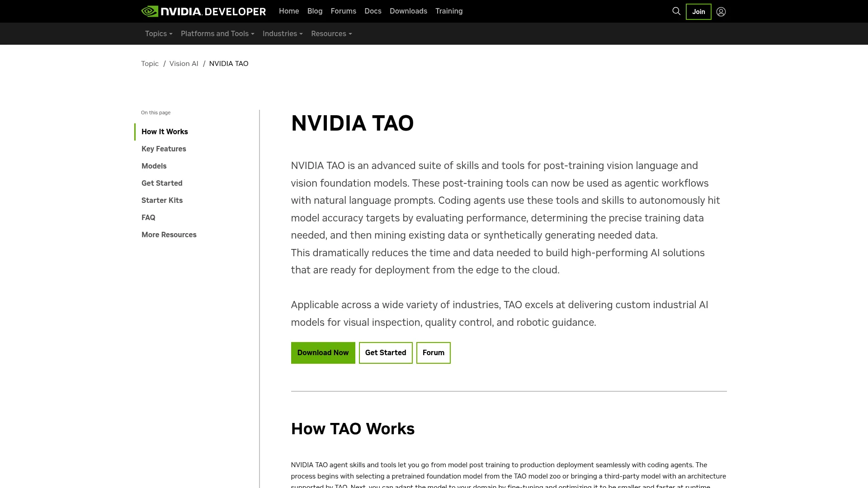The height and width of the screenshot is (488, 868).
Task: Jump to More Resources section
Action: [x=169, y=235]
